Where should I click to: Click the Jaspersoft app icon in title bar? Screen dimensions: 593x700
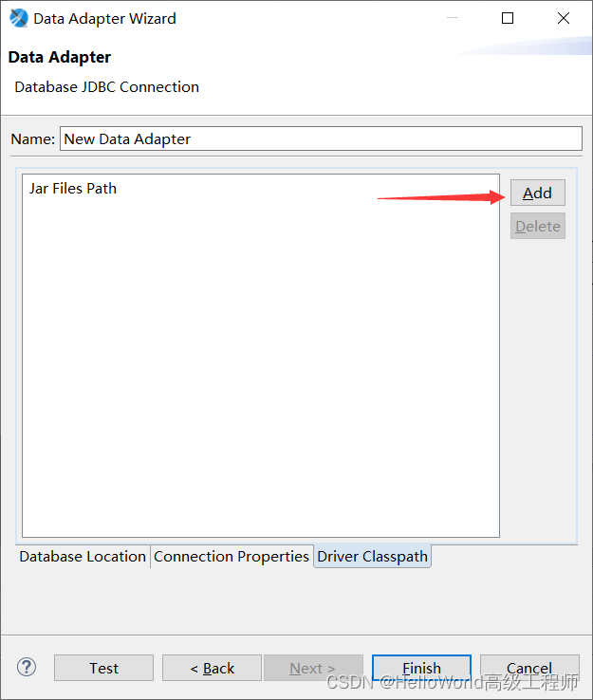tap(18, 18)
